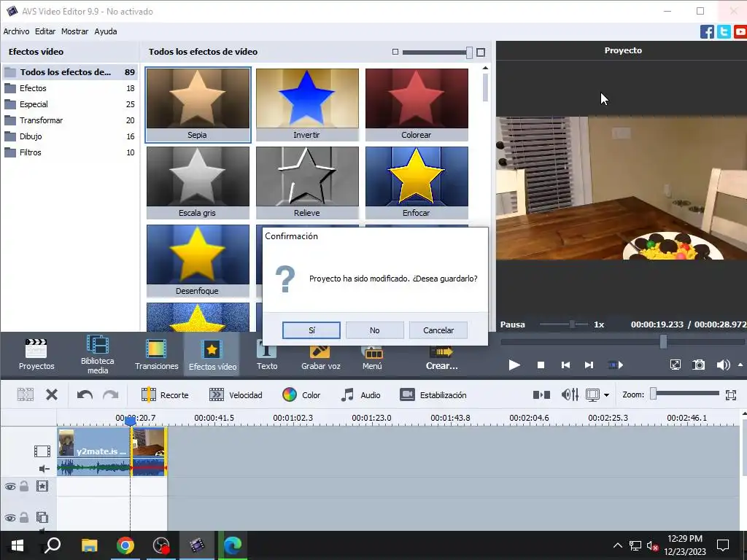The width and height of the screenshot is (747, 560).
Task: Click No in Confirmación dialog
Action: click(375, 330)
